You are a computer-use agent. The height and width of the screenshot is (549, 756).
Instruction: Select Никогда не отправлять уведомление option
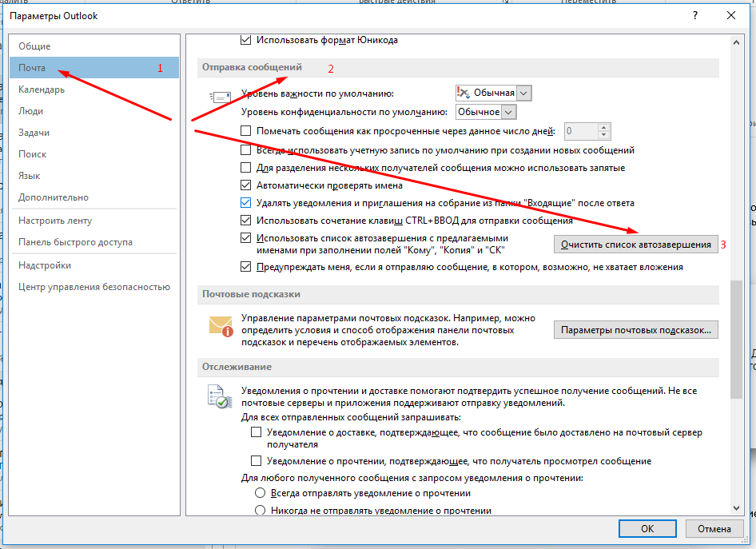click(261, 510)
